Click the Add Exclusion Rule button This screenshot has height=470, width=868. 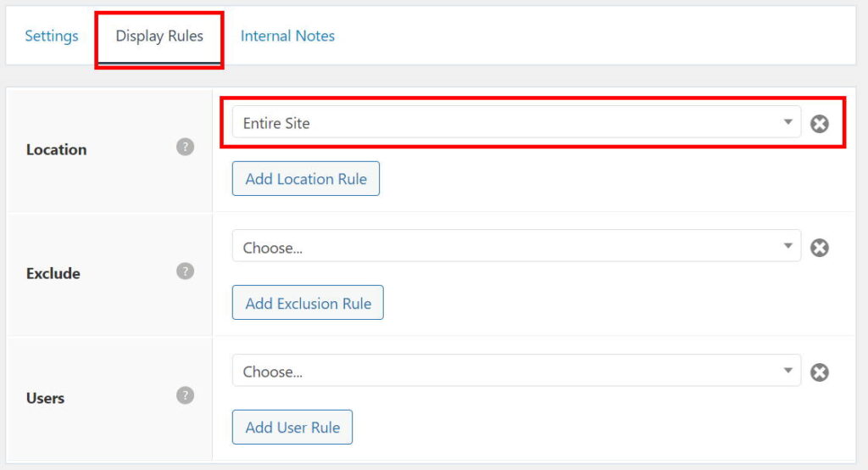308,303
